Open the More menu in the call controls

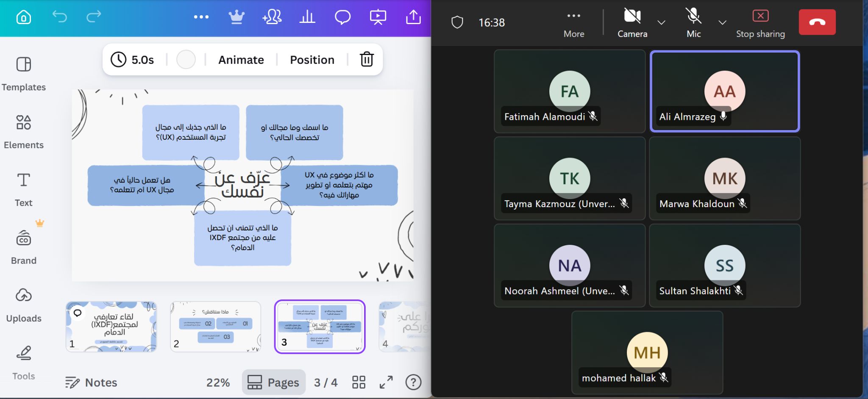(x=574, y=16)
